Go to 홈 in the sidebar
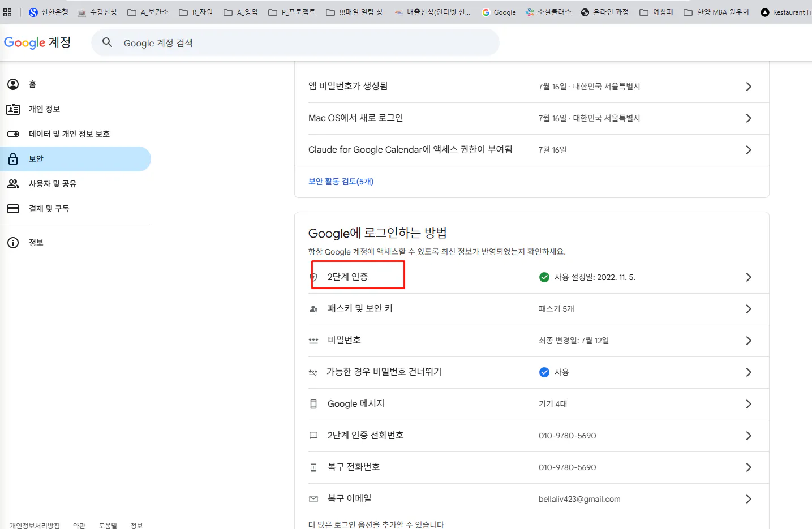 [75, 84]
